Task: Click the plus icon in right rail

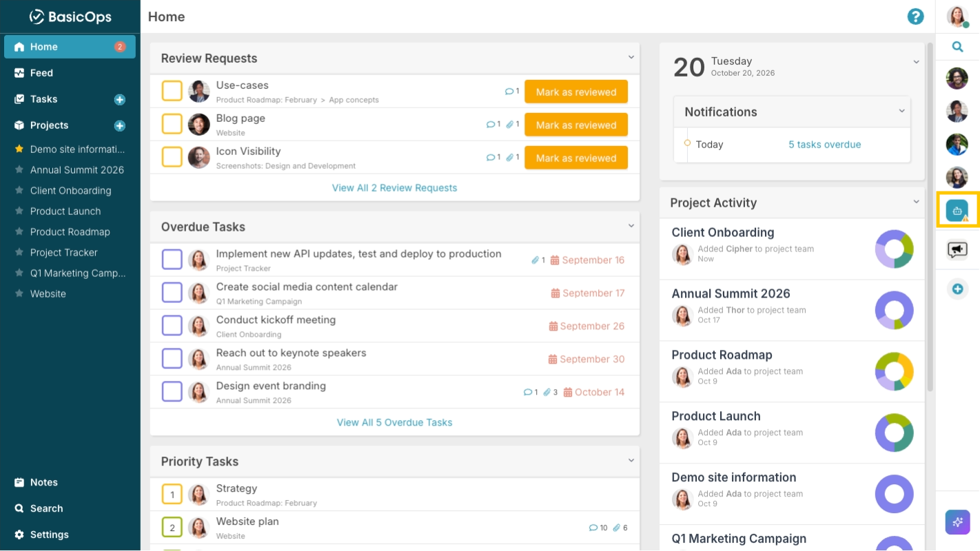Action: pyautogui.click(x=957, y=289)
